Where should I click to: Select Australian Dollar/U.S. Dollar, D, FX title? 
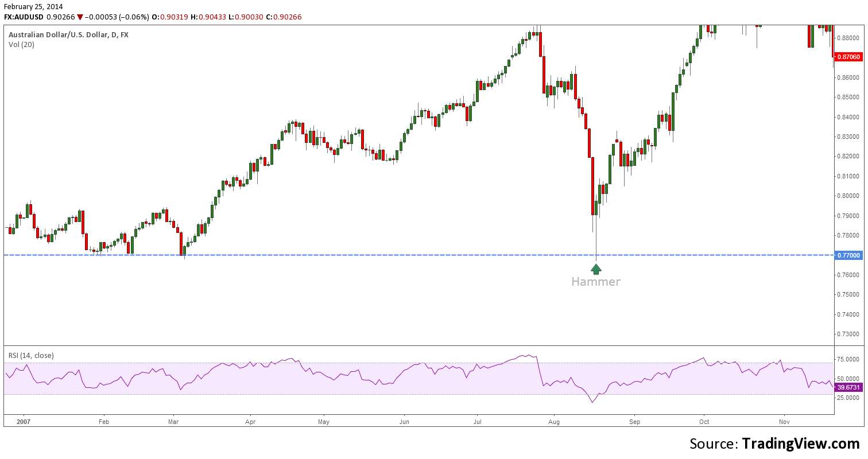tap(68, 34)
